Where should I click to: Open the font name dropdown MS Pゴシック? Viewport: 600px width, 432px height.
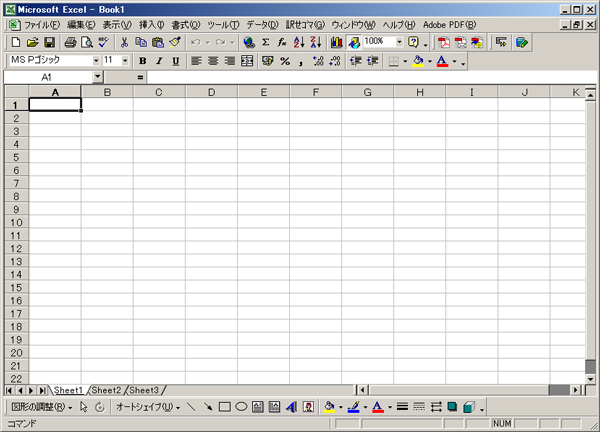point(96,60)
